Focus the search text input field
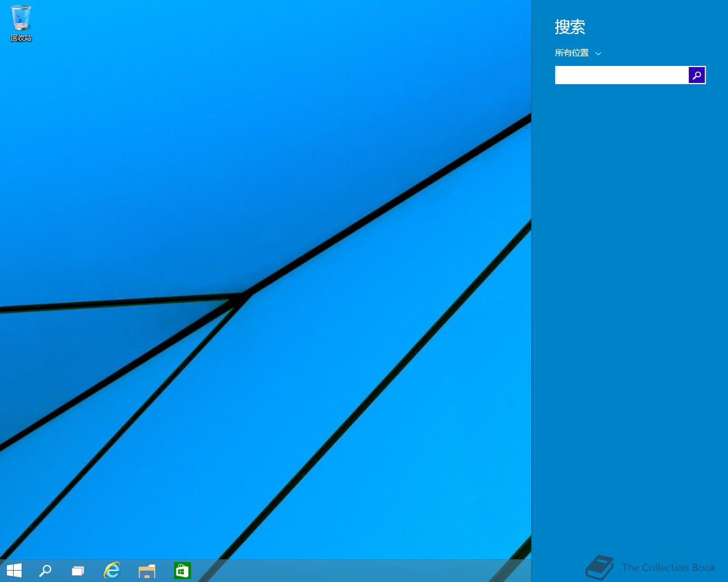The image size is (728, 582). tap(622, 75)
